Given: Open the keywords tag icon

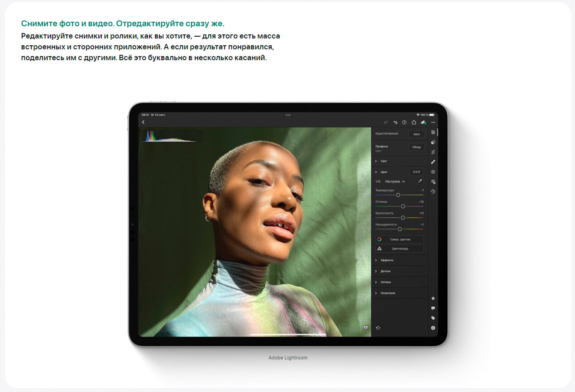Looking at the screenshot, I should 433,318.
